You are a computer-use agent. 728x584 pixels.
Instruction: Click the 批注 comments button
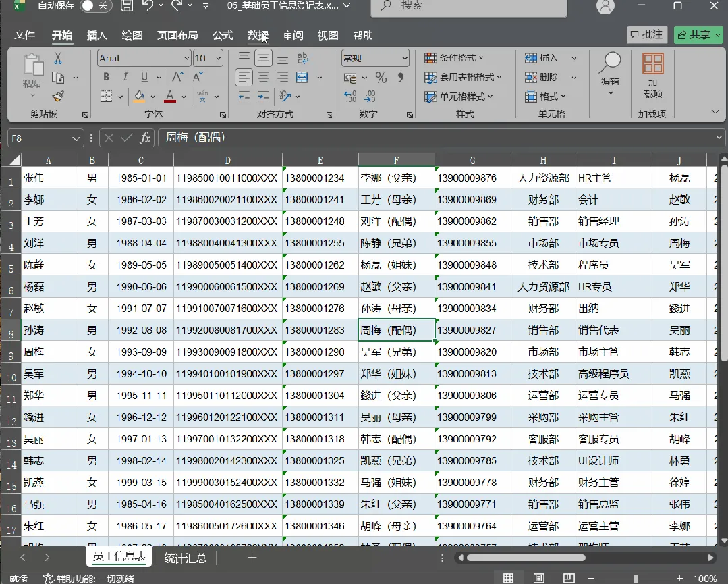tap(647, 35)
